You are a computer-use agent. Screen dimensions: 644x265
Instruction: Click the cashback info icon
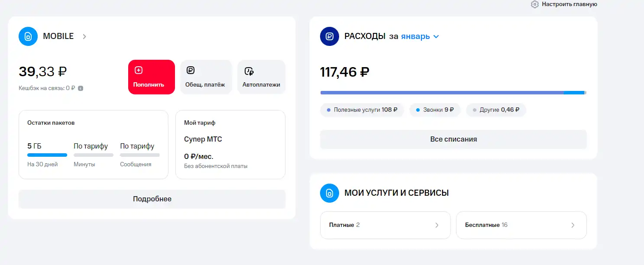click(x=81, y=88)
